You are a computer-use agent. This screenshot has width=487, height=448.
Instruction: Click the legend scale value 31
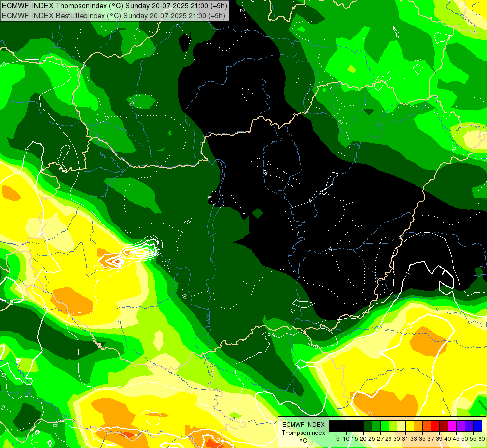[405, 439]
